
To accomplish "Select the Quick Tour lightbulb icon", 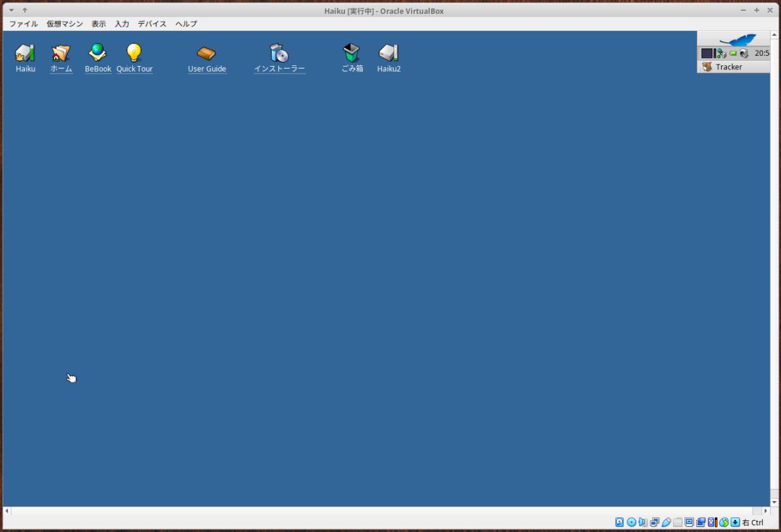I will pyautogui.click(x=135, y=58).
